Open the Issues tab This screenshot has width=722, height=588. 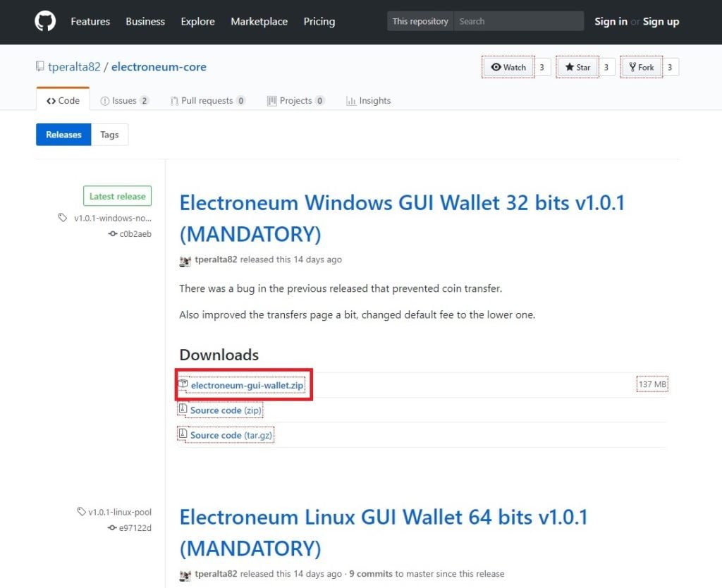pyautogui.click(x=124, y=100)
